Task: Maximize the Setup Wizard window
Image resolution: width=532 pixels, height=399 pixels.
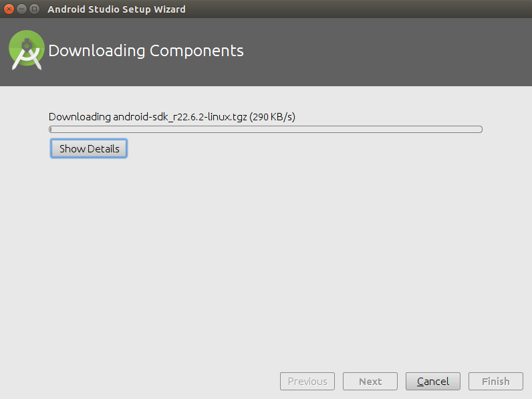Action: click(x=34, y=9)
